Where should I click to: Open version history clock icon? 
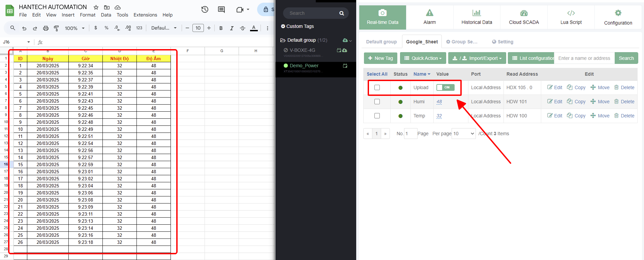[x=205, y=9]
